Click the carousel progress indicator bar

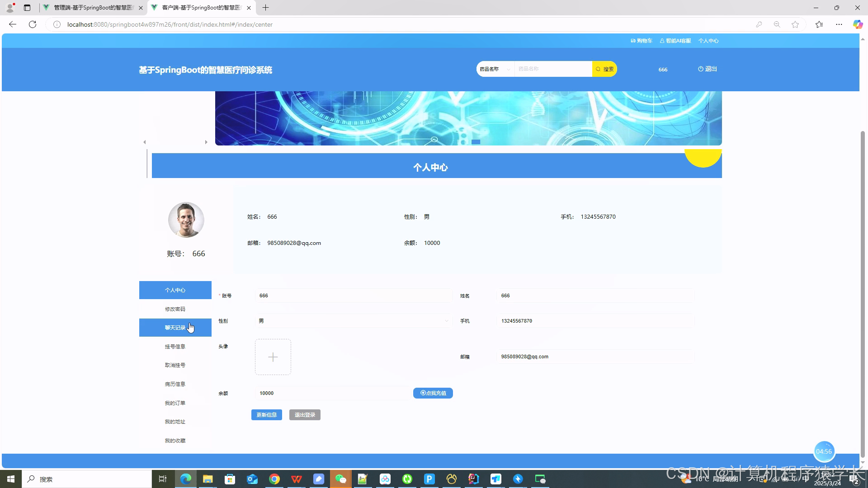coord(476,141)
